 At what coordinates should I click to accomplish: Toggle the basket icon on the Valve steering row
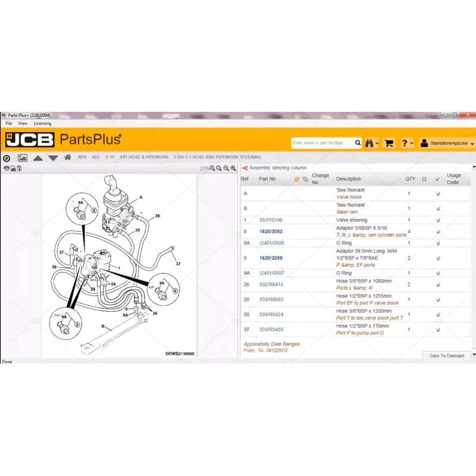438,220
